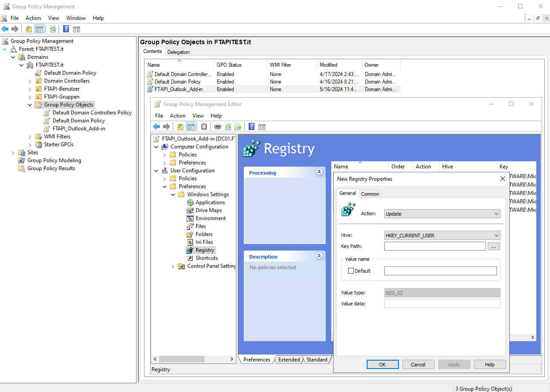Click the Export List icon in Editor toolbar
Image resolution: width=550 pixels, height=392 pixels.
[238, 127]
